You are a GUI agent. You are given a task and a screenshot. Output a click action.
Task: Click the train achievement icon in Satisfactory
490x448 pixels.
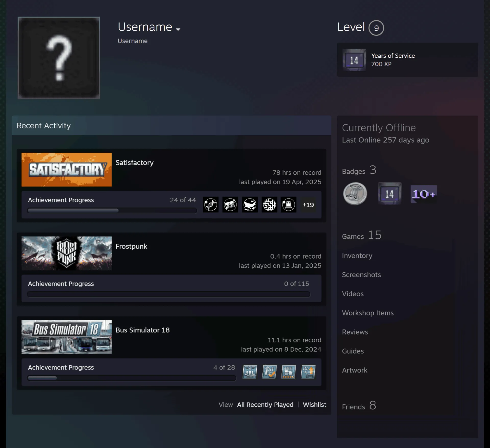288,204
